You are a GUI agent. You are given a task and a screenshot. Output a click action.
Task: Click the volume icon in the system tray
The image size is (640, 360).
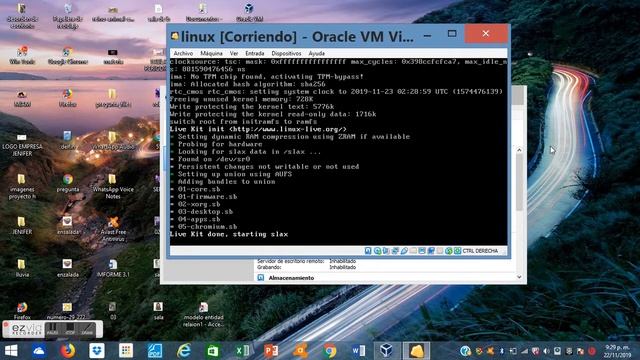pyautogui.click(x=546, y=351)
